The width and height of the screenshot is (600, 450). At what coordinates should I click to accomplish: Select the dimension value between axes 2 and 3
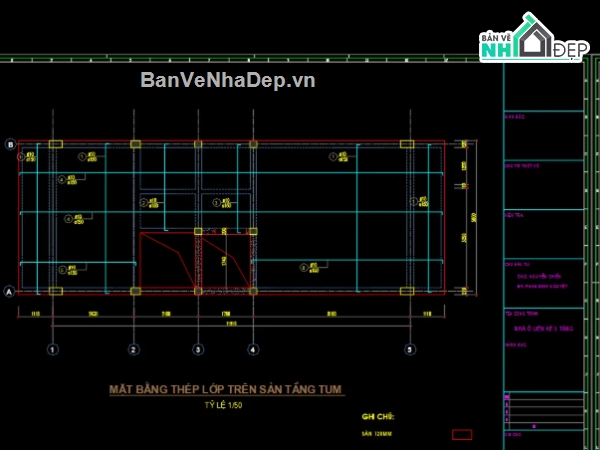[166, 314]
